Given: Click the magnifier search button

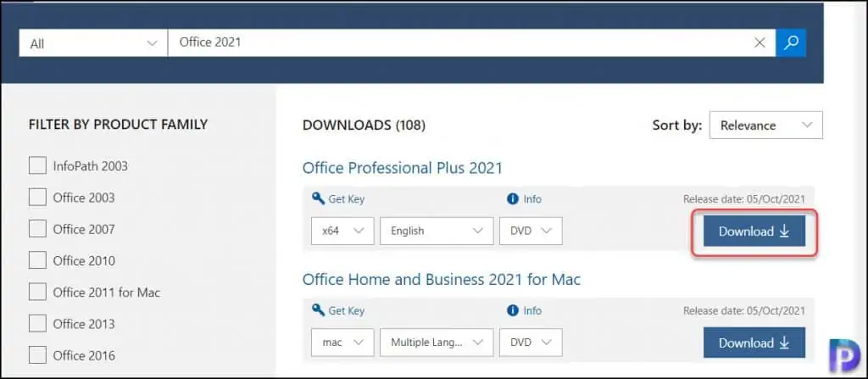Looking at the screenshot, I should (x=791, y=42).
